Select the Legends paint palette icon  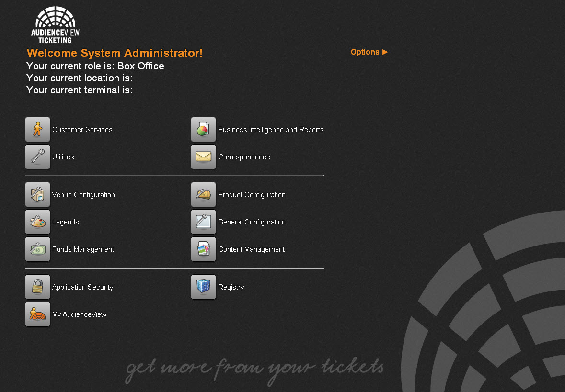[x=37, y=222]
